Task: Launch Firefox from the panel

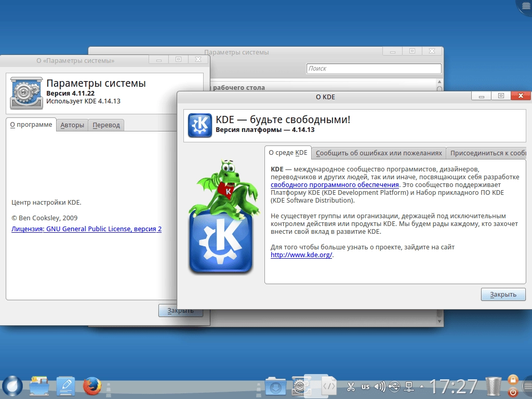Action: (x=92, y=386)
